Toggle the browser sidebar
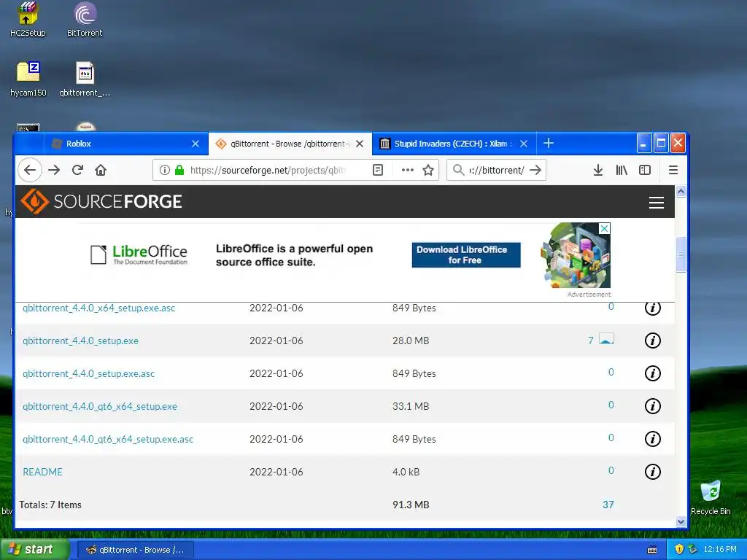Image resolution: width=747 pixels, height=560 pixels. (x=645, y=170)
